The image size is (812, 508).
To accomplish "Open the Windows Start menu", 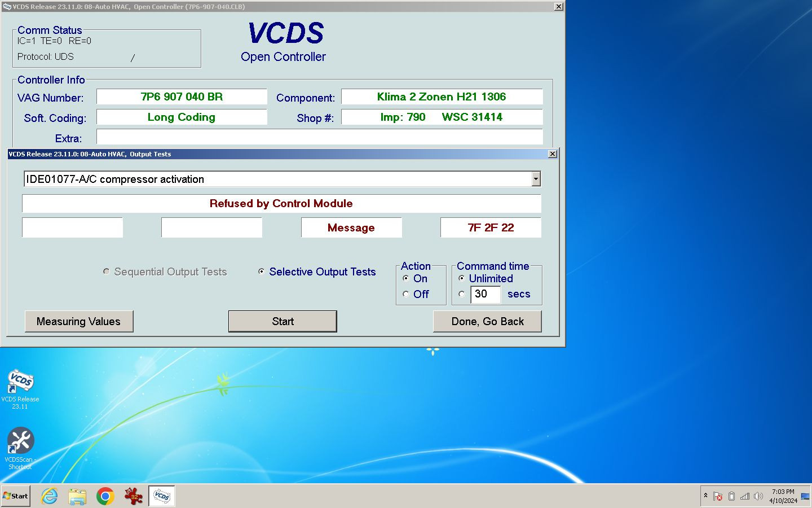I will tap(15, 496).
